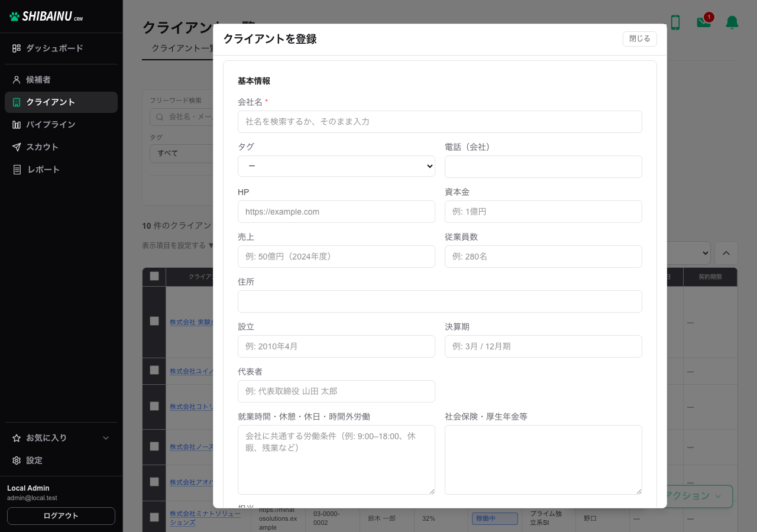
Task: Go to ダッシュボード in sidebar
Action: [62, 48]
